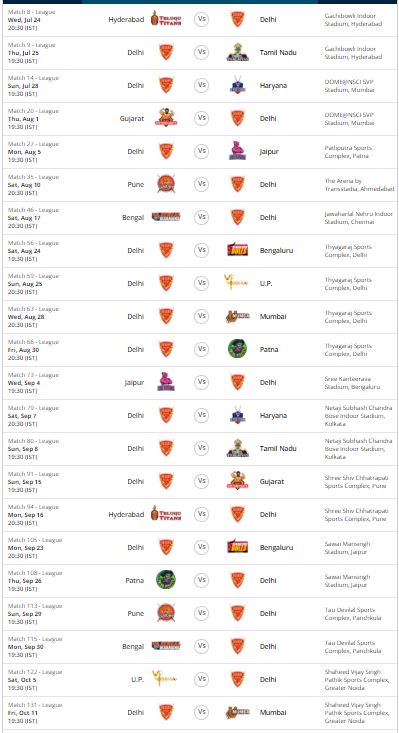
Task: Click Haryana team logo in Match 14
Action: [237, 85]
